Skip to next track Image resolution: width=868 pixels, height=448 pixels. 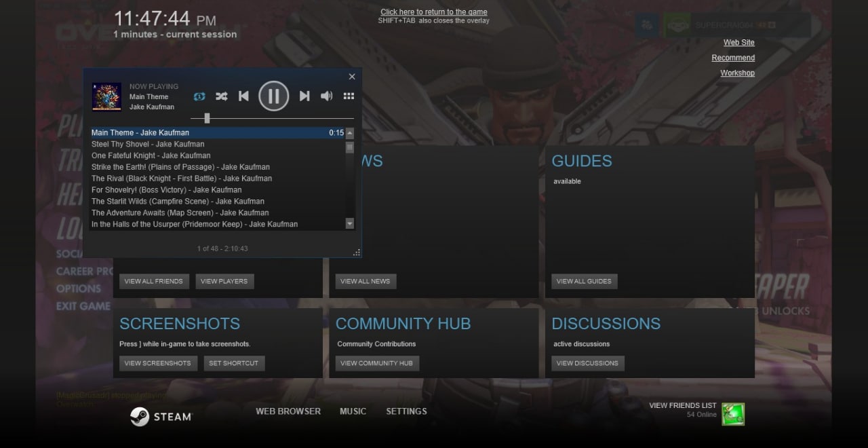pos(304,96)
